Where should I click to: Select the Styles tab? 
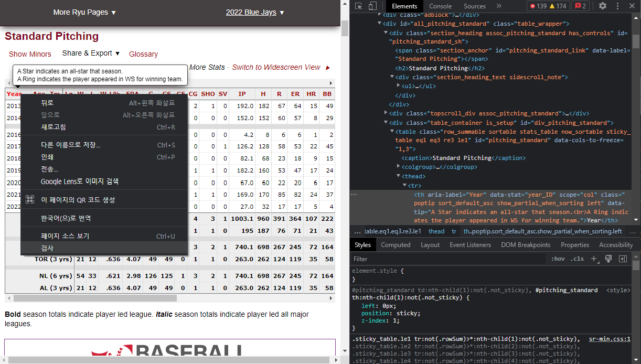pos(362,245)
